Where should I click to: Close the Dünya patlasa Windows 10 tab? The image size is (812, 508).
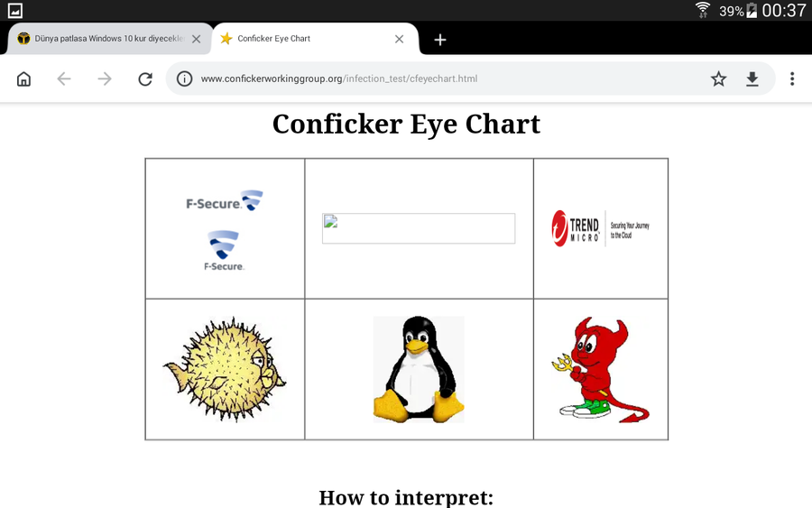point(197,39)
